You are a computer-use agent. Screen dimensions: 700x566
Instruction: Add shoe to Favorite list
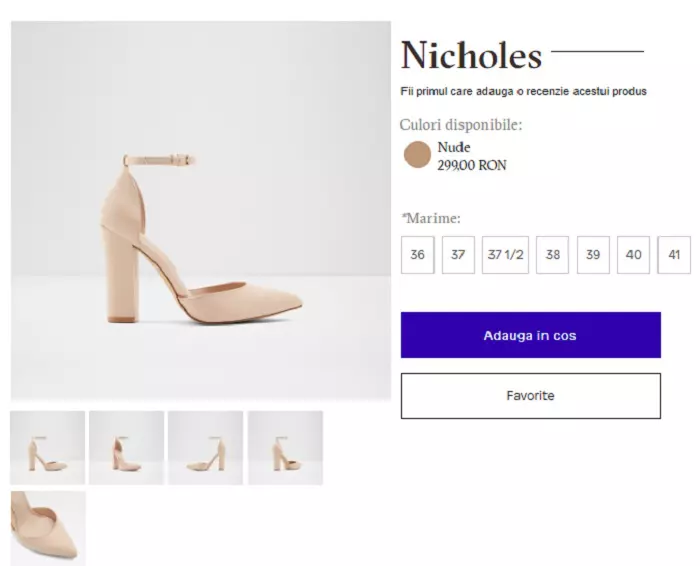(530, 396)
